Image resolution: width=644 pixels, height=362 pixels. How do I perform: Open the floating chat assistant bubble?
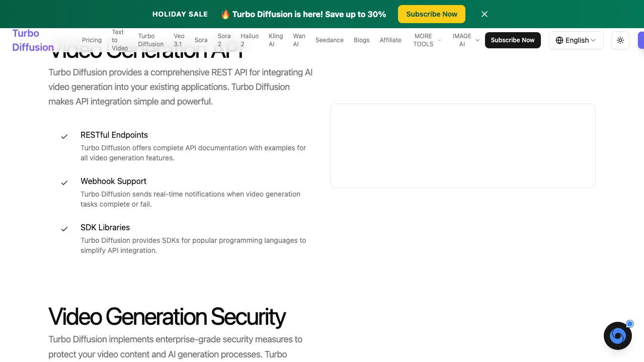[x=617, y=336]
